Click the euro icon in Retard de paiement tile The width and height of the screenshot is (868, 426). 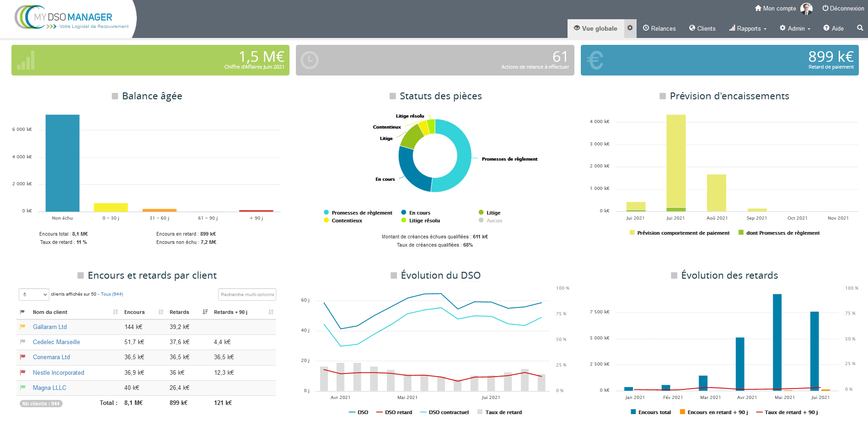(595, 60)
